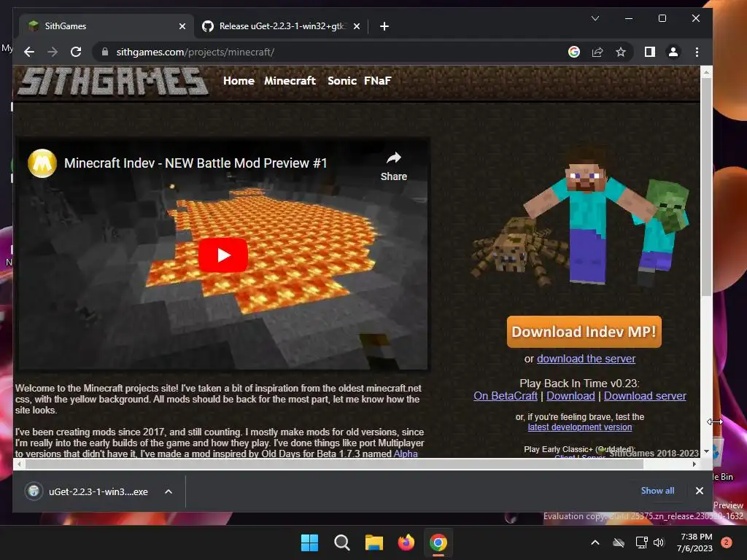Click the vertical scrollbar thumb
747x560 pixels.
click(x=706, y=188)
